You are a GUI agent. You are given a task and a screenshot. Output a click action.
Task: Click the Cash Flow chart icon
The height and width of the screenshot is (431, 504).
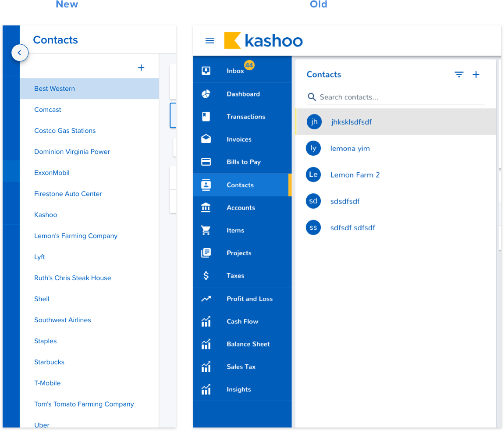[206, 321]
